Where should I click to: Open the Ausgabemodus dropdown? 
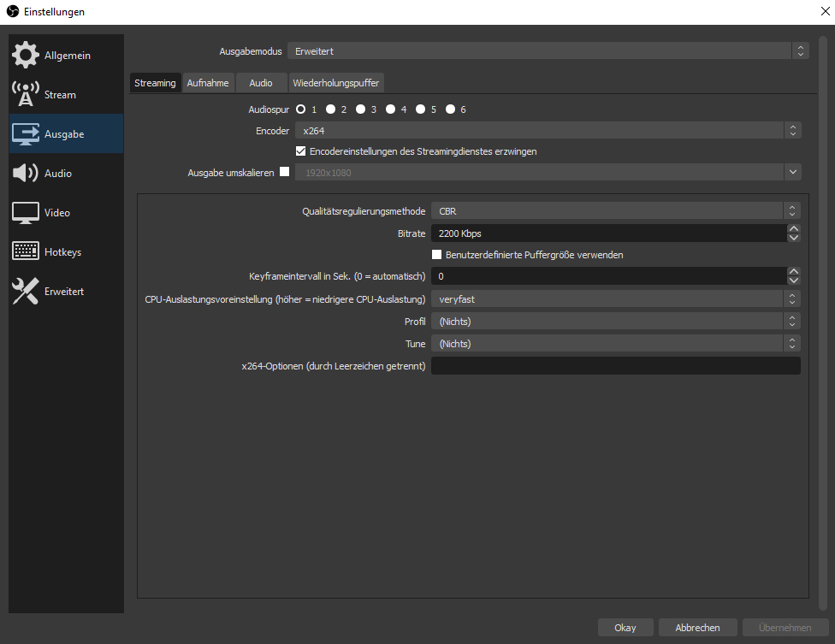(548, 51)
